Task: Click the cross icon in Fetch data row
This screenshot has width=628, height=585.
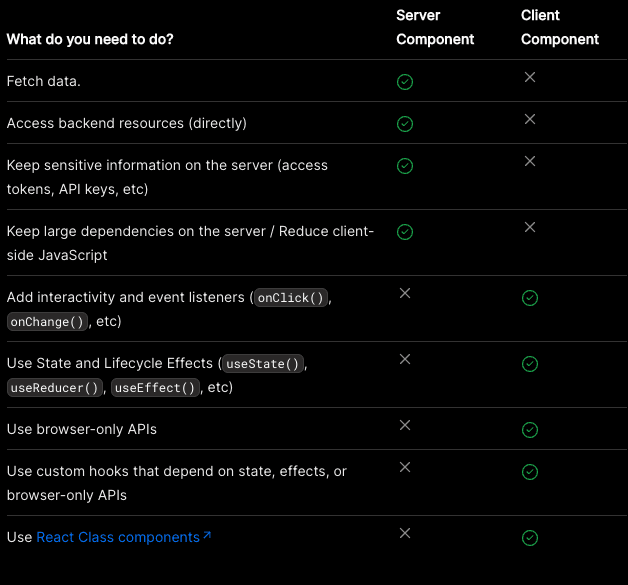Action: (x=530, y=77)
